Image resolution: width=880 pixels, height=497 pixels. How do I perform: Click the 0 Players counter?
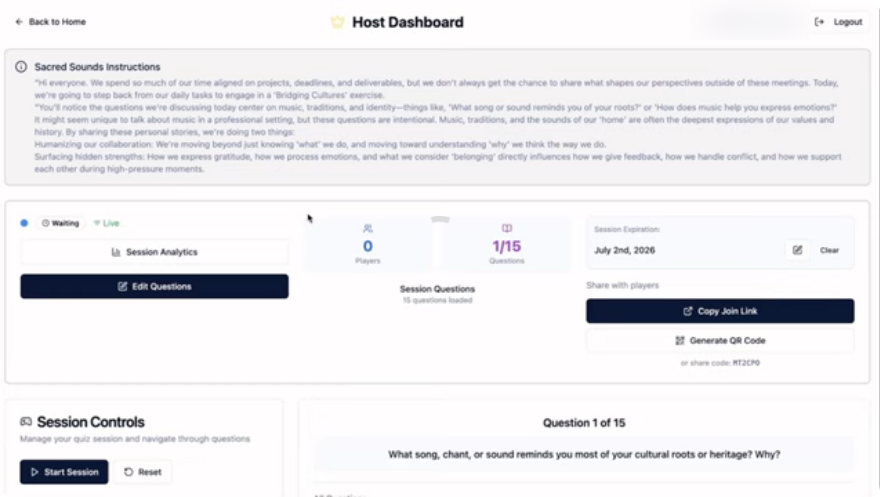tap(368, 246)
